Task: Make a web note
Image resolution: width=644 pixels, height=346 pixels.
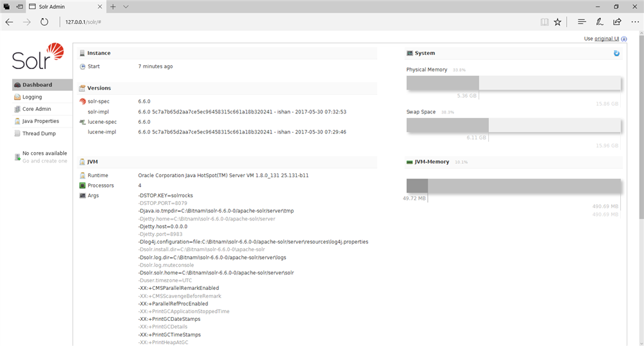Action: pos(599,22)
